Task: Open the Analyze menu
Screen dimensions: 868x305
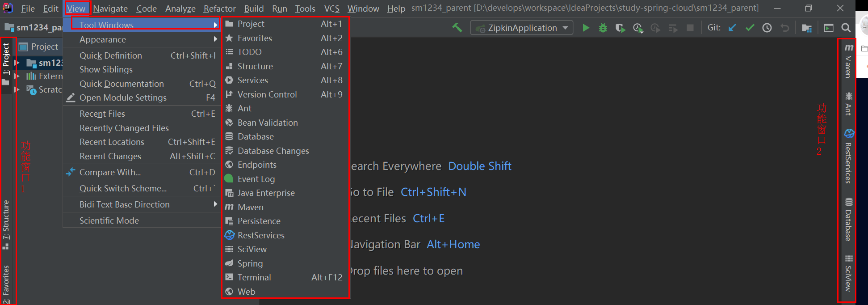Action: tap(180, 8)
